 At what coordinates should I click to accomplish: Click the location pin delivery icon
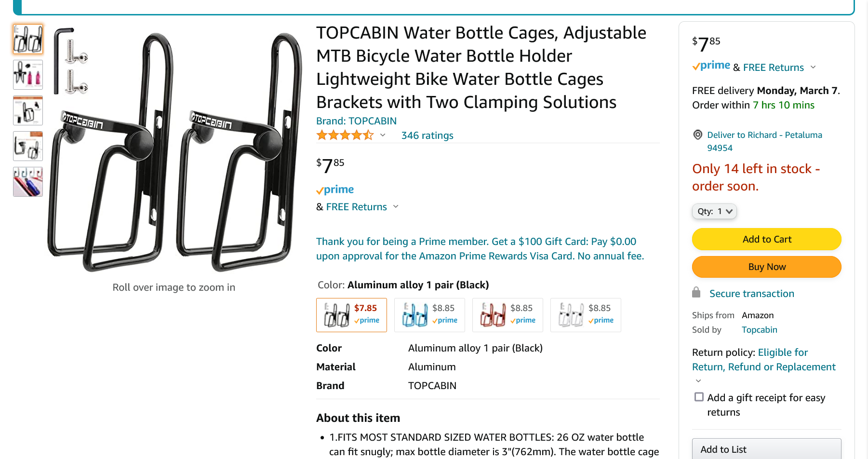697,135
